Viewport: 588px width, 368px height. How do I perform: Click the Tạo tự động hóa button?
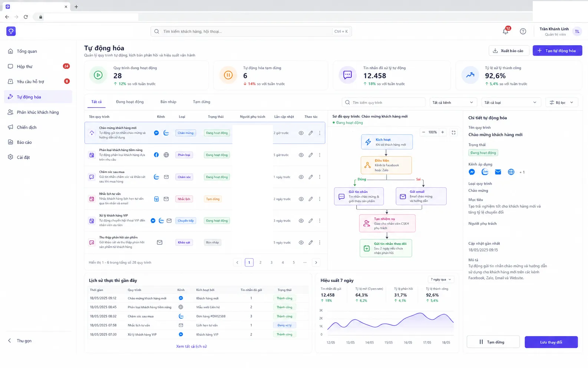click(x=557, y=50)
